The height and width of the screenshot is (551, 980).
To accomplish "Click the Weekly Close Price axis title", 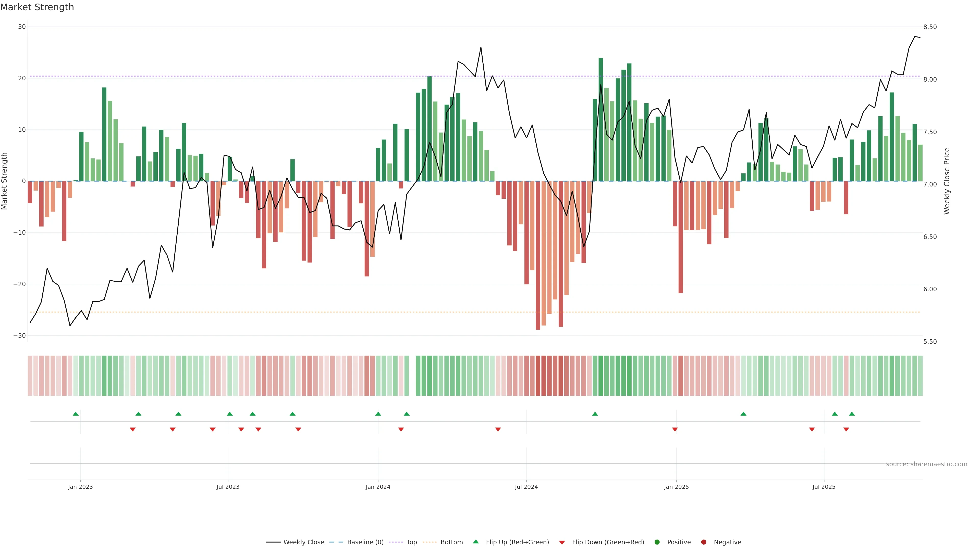I will pyautogui.click(x=947, y=181).
